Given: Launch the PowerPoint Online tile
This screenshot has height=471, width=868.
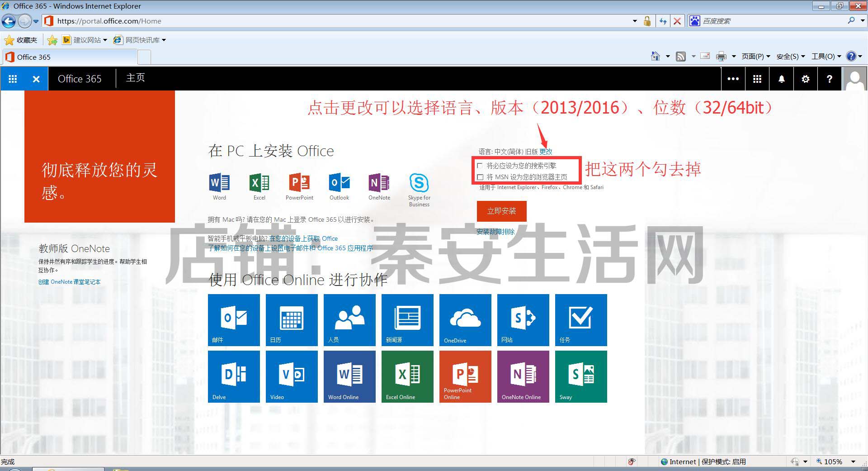Looking at the screenshot, I should click(x=465, y=376).
